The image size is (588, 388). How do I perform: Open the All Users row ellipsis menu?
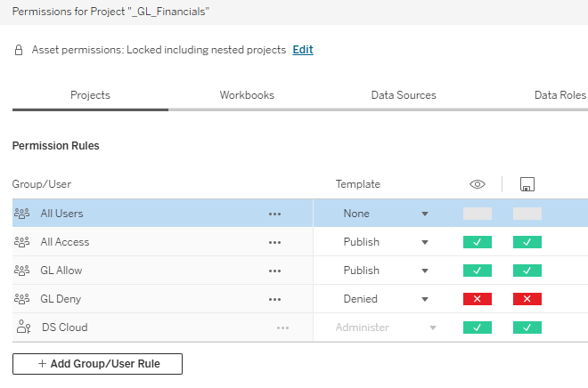click(x=274, y=214)
